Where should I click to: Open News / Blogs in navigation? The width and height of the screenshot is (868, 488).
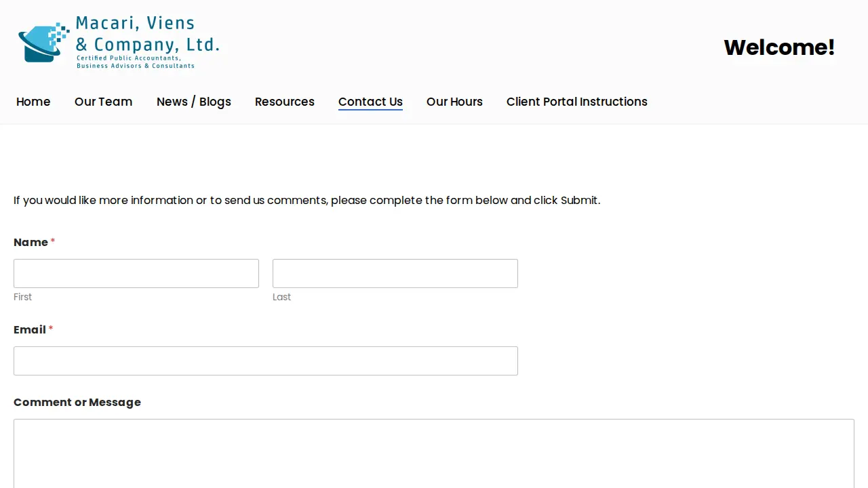(x=194, y=102)
